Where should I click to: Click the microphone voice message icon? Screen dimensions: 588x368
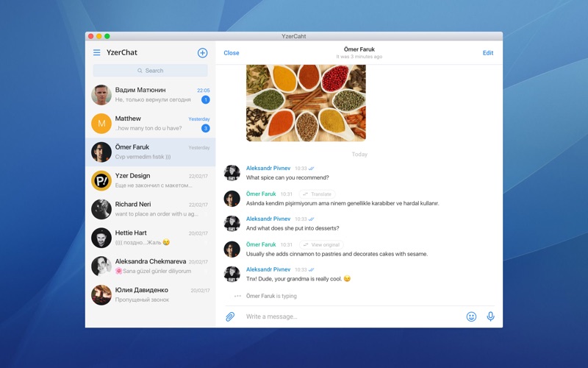(x=490, y=316)
